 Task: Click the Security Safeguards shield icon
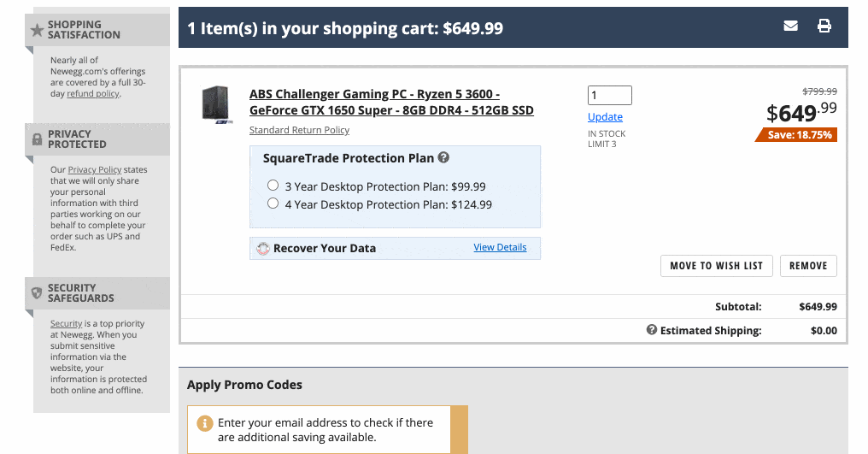click(x=37, y=293)
